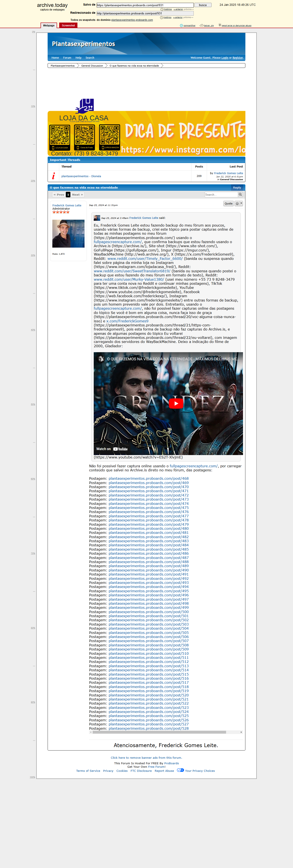Edit the 'Salvo de' URL field
293x868 pixels.
tap(145, 5)
